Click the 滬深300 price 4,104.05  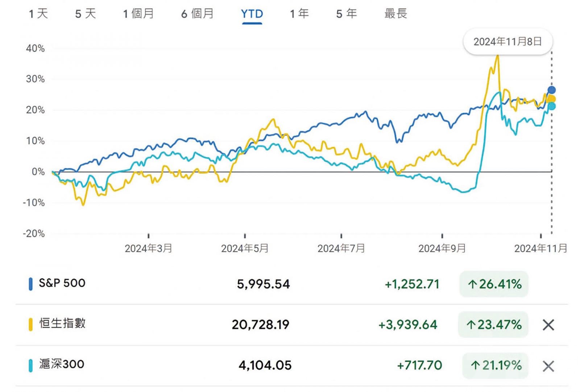[x=265, y=365]
